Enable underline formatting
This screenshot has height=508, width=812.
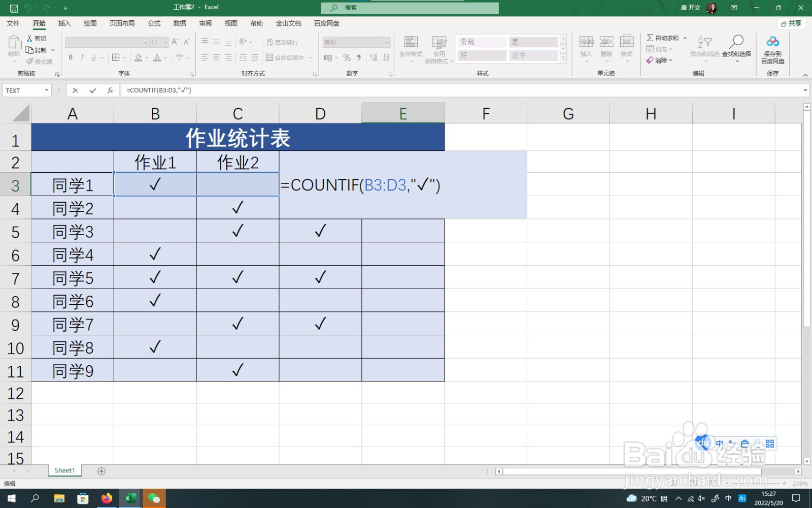[x=93, y=57]
